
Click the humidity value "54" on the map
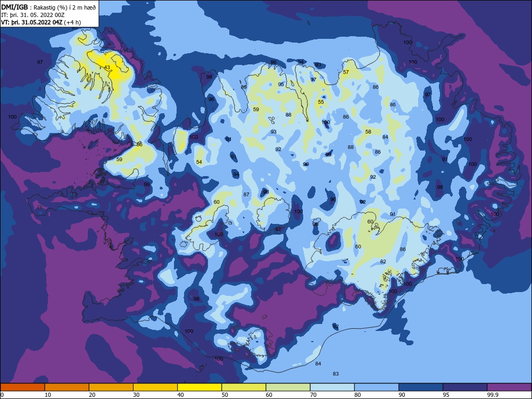[199, 162]
